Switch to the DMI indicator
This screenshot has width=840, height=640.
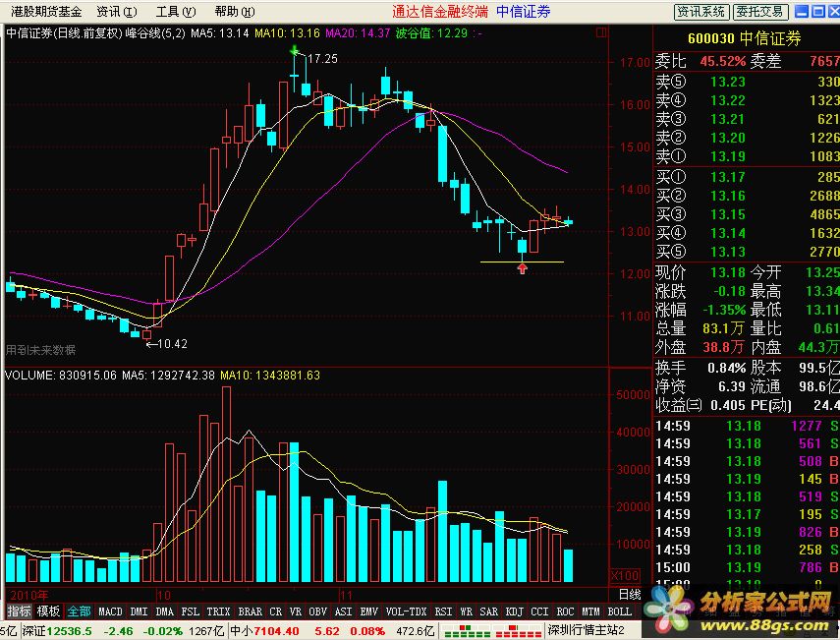[x=139, y=611]
